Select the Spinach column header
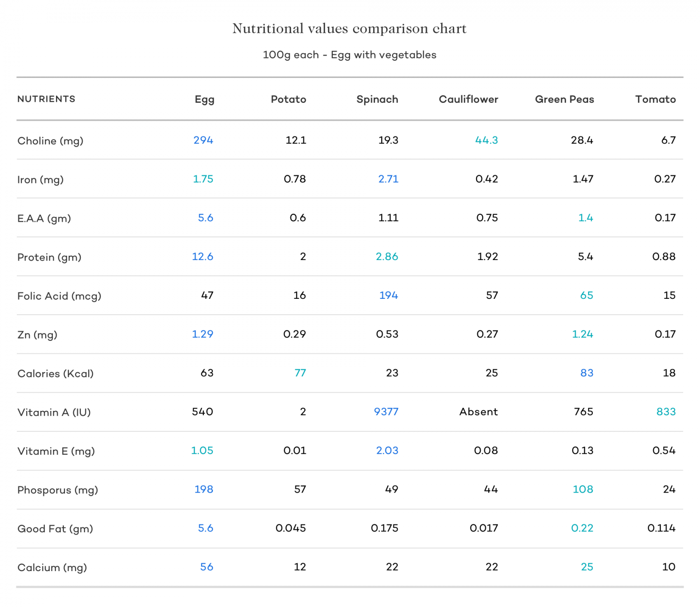The width and height of the screenshot is (700, 607). 377,99
